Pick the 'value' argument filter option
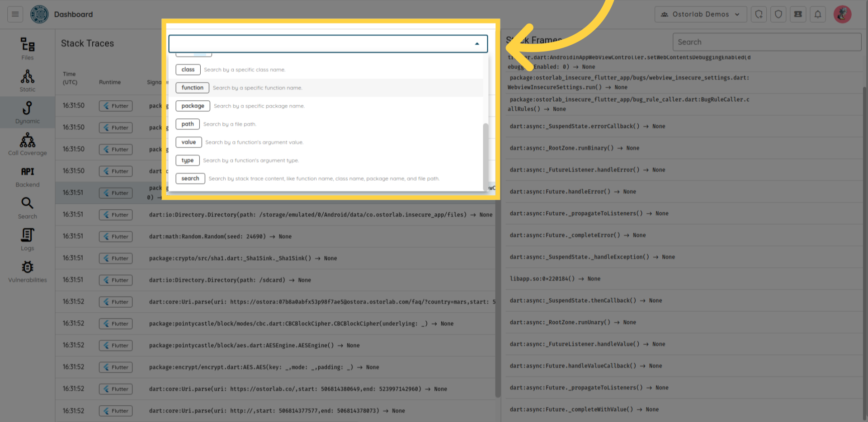Image resolution: width=868 pixels, height=422 pixels. (x=189, y=142)
